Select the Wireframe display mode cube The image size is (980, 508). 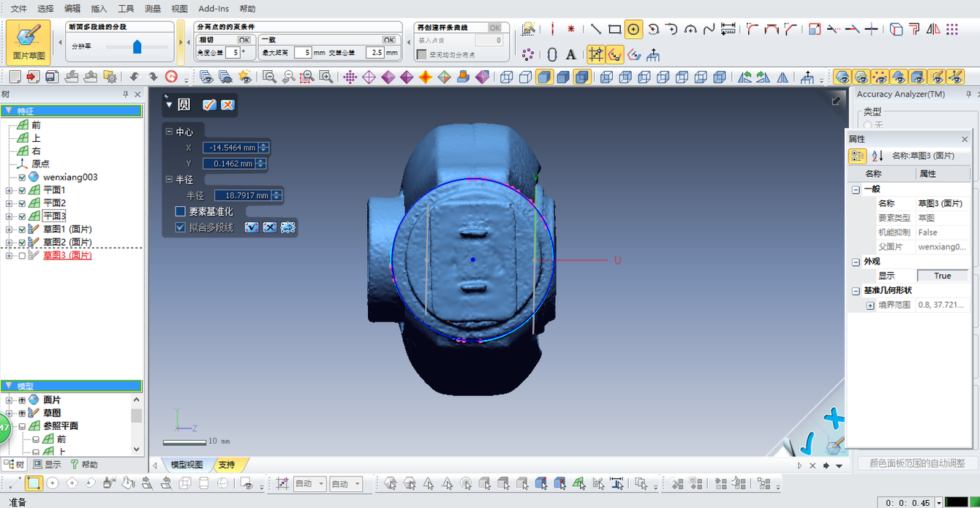click(506, 77)
